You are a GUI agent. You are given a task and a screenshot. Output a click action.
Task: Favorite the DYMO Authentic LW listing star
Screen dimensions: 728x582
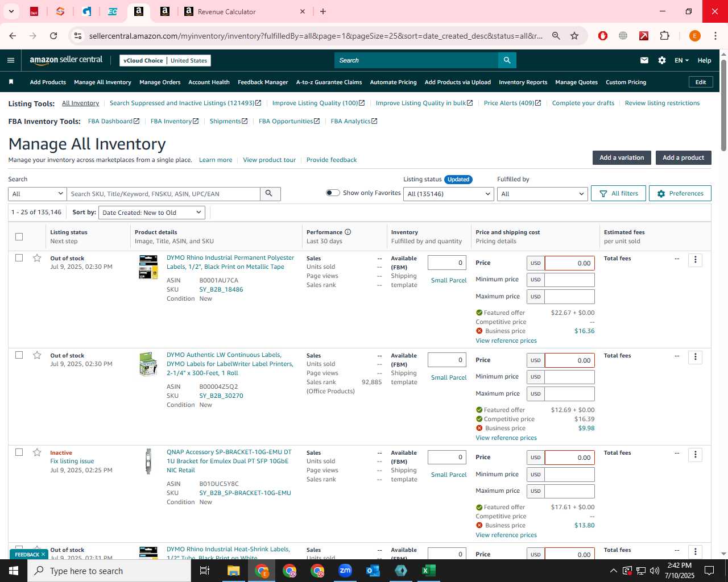(x=37, y=355)
